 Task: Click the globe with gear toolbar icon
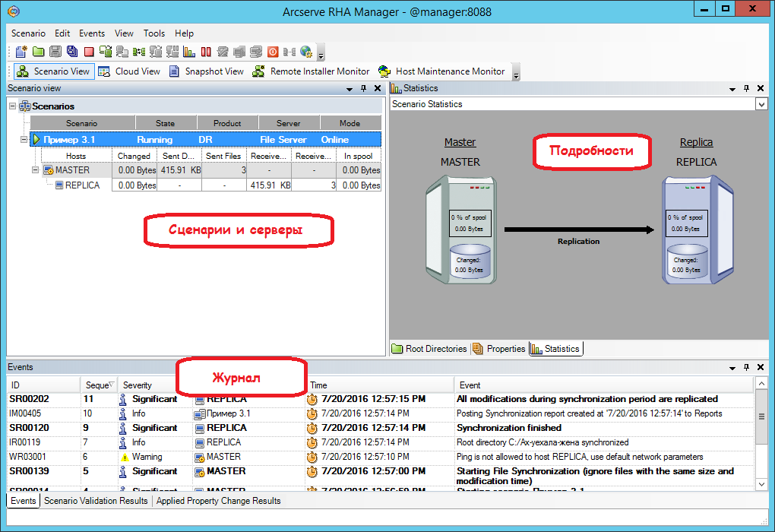point(306,52)
